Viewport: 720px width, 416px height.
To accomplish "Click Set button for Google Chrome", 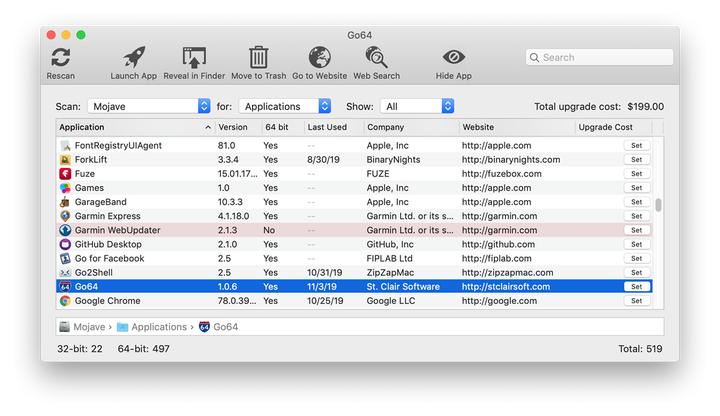I will [636, 301].
